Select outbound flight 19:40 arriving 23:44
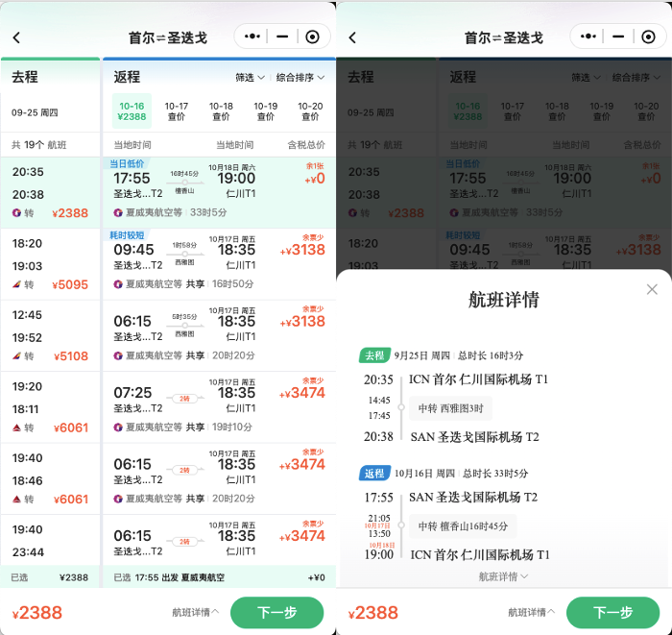Viewport: 672px width, 635px height. pyautogui.click(x=51, y=540)
